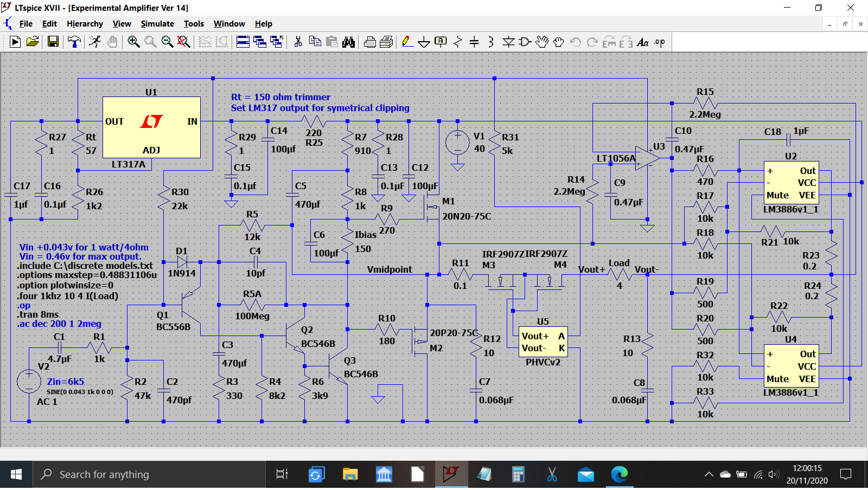868x490 pixels.
Task: Select the Capacitor placement tool
Action: (x=474, y=42)
